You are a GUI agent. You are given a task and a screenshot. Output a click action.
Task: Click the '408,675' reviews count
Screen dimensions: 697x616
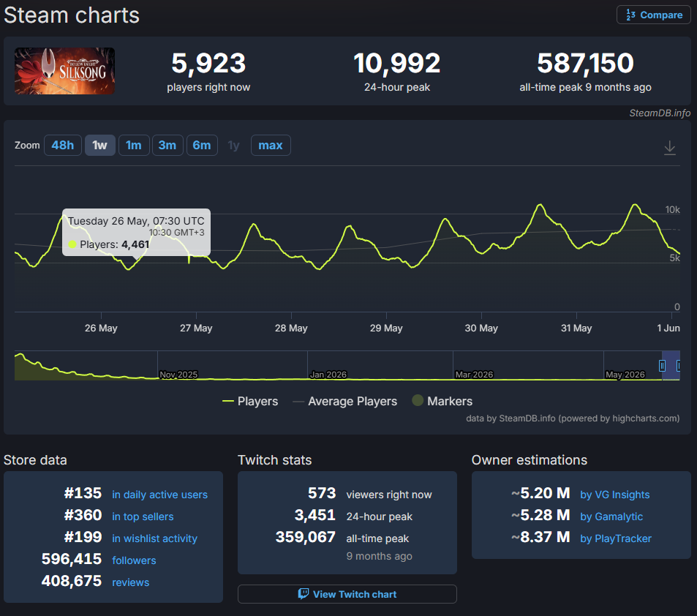click(x=72, y=581)
